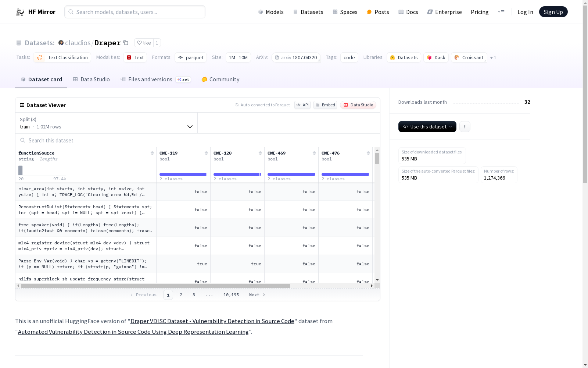Click Next page in pagination
Image resolution: width=588 pixels, height=368 pixels.
257,295
